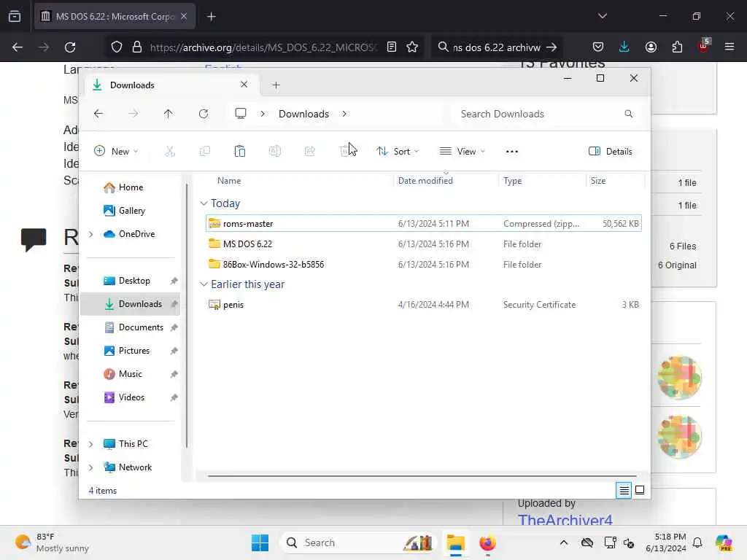Sort by Type column header
This screenshot has width=747, height=560.
point(513,181)
